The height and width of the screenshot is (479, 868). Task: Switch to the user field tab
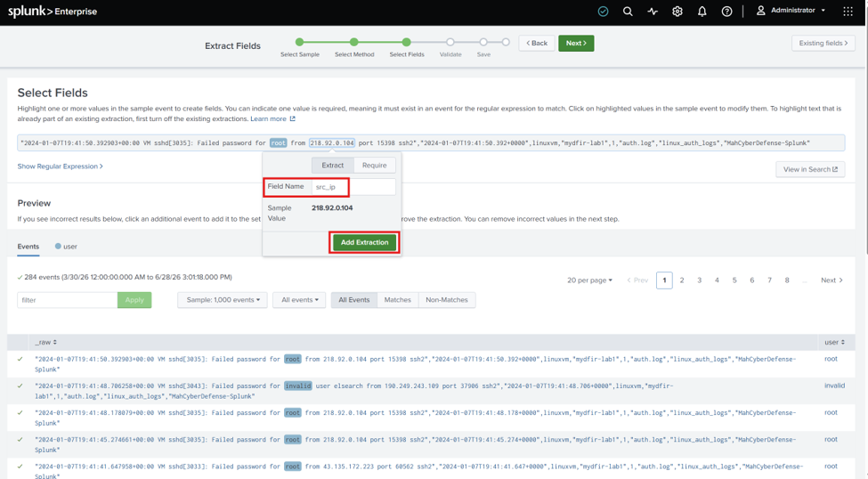(66, 247)
